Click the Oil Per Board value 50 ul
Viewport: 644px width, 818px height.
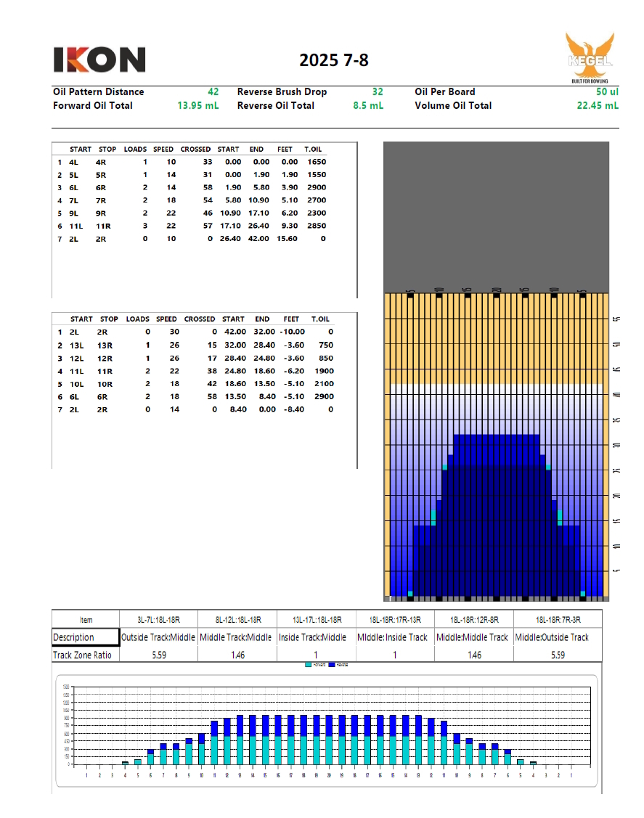(607, 91)
